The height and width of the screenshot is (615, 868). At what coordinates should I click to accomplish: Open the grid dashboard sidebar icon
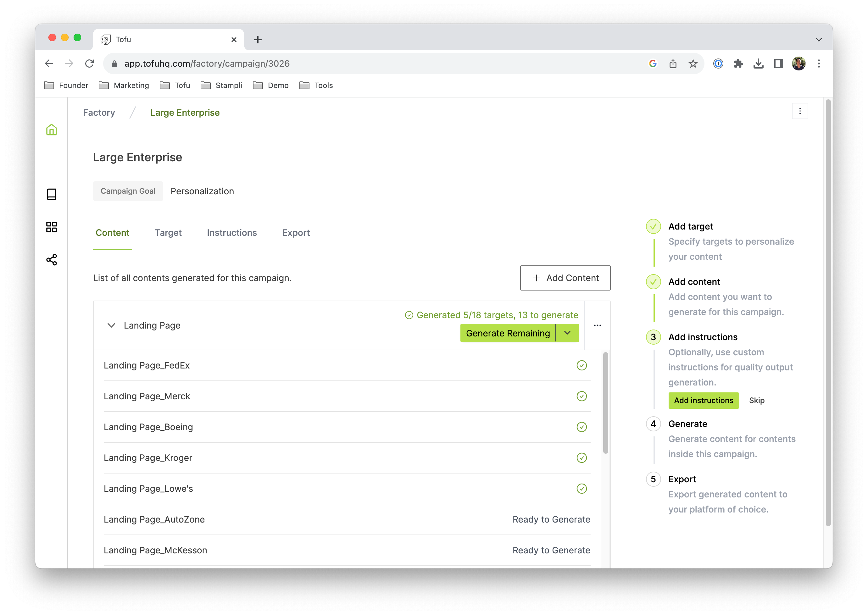pyautogui.click(x=52, y=227)
